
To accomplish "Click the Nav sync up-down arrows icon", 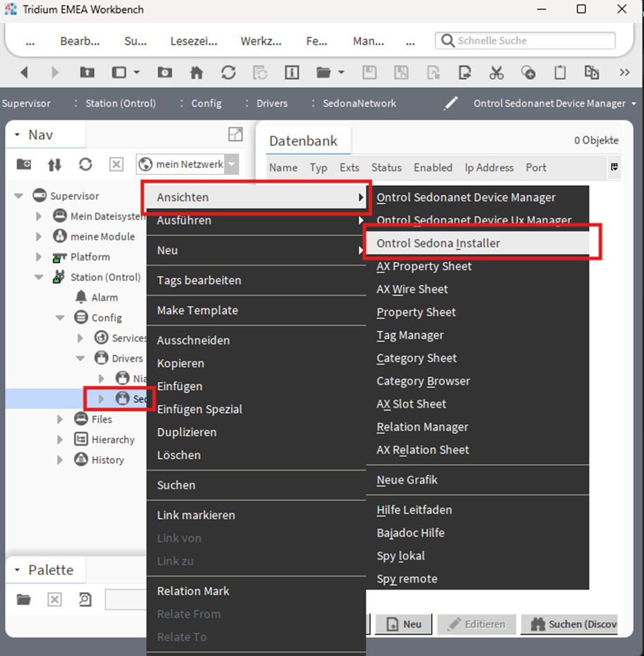I will click(x=55, y=165).
